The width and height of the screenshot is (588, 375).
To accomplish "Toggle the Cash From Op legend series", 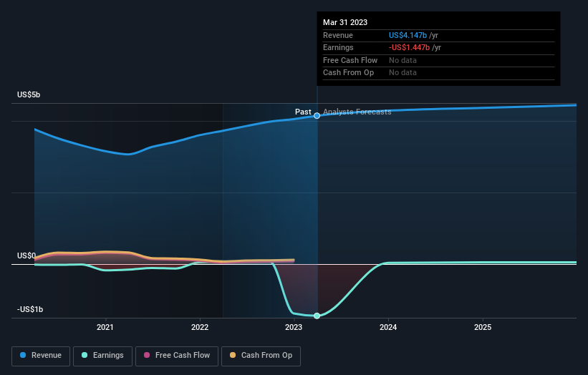I will pos(261,356).
